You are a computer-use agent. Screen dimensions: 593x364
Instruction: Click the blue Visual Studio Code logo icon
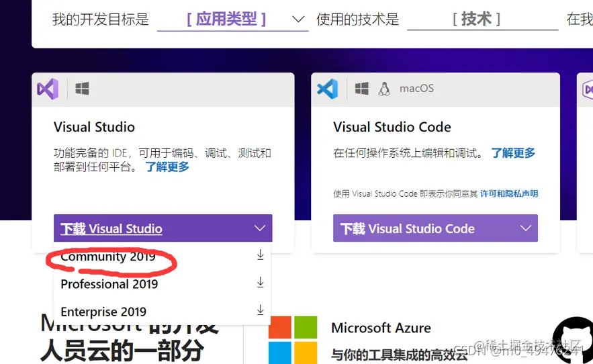point(328,89)
